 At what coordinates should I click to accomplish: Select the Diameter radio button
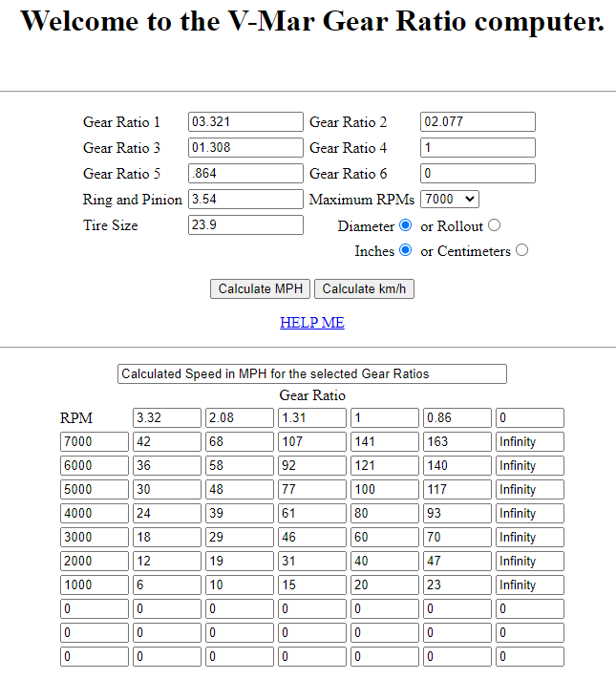(405, 225)
